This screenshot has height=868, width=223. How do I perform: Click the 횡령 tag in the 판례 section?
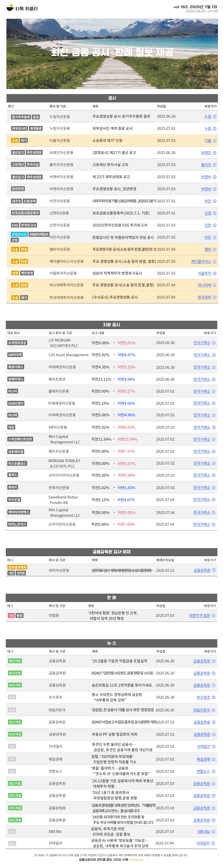pos(20,616)
